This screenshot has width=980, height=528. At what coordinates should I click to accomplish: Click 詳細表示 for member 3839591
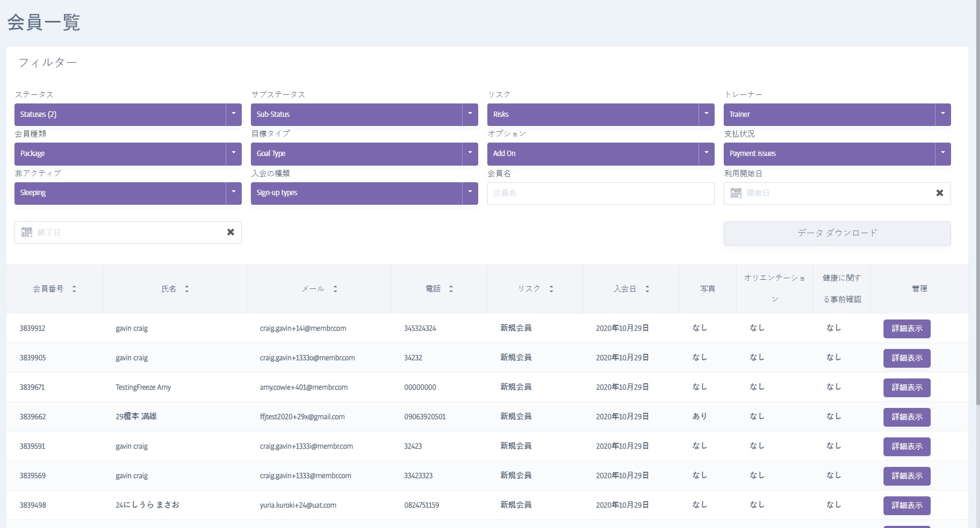pyautogui.click(x=907, y=447)
